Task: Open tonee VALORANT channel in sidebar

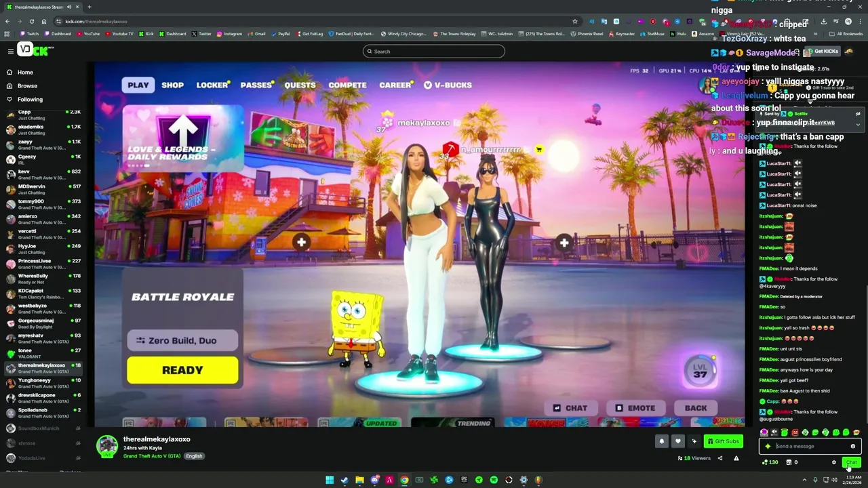Action: (42, 353)
